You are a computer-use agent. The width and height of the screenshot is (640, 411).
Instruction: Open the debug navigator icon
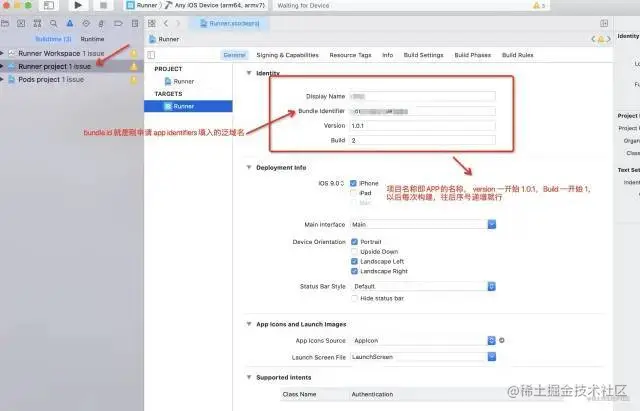[102, 24]
